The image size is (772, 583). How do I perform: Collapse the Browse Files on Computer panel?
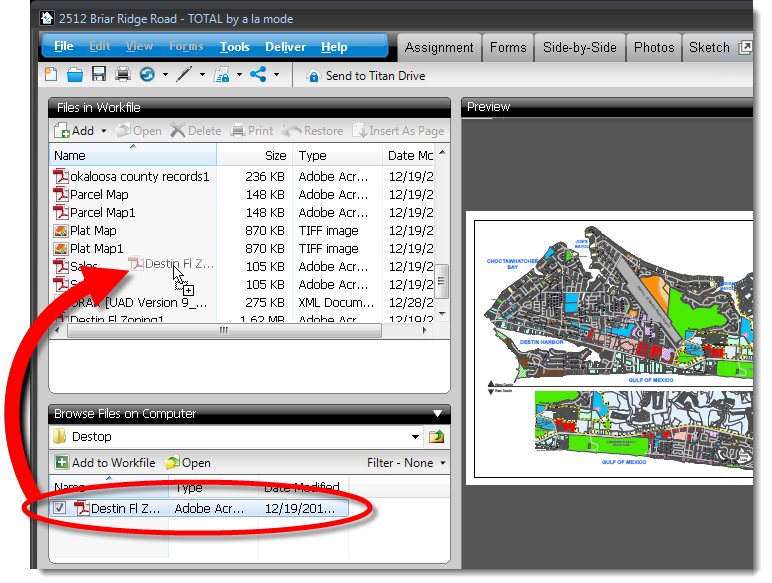click(436, 413)
